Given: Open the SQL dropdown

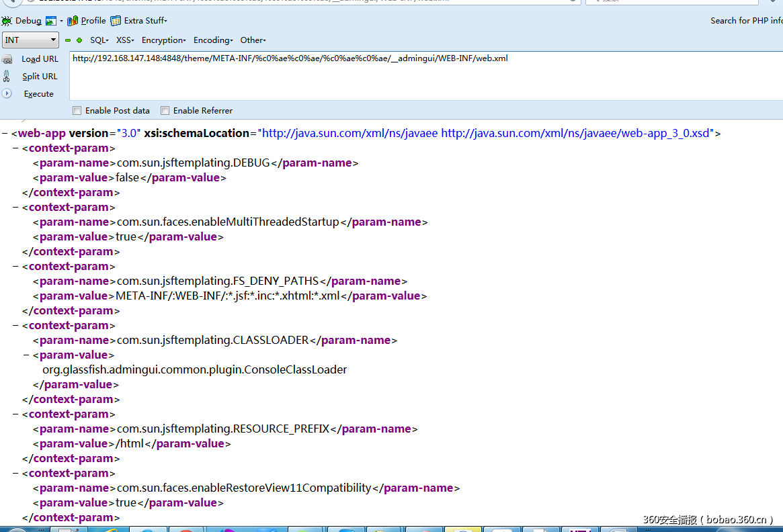Looking at the screenshot, I should click(x=99, y=40).
